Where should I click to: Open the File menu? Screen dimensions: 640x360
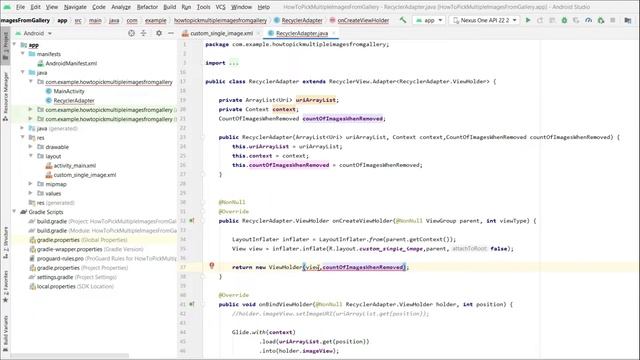20,7
